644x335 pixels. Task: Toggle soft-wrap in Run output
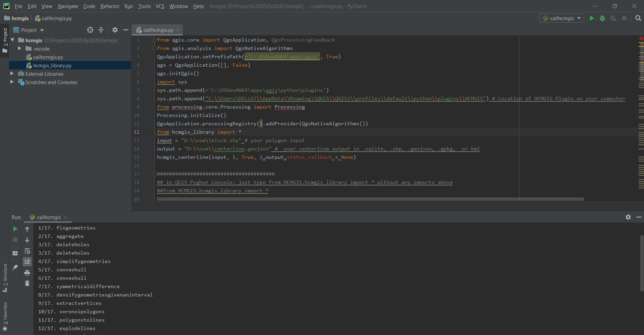[x=27, y=251]
